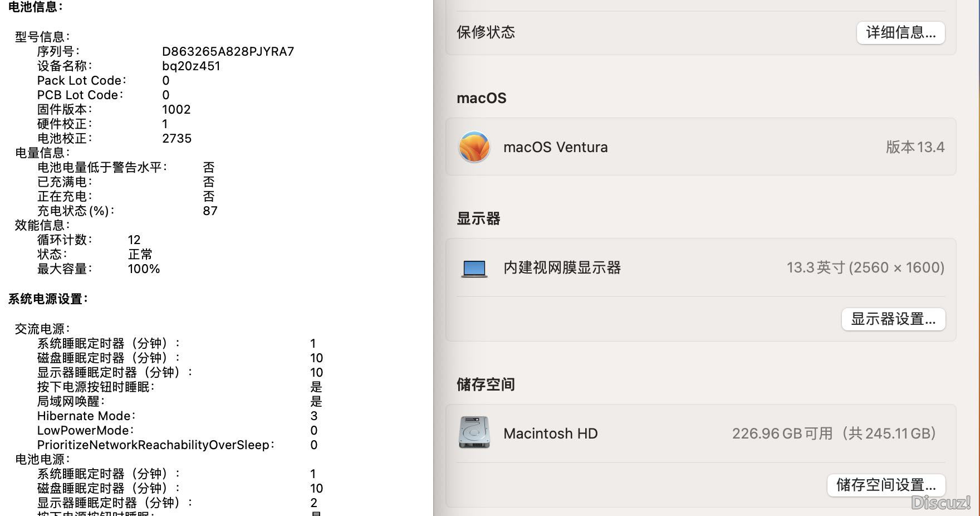The height and width of the screenshot is (516, 980).
Task: Open warranty status 详细信息 button
Action: tap(900, 32)
